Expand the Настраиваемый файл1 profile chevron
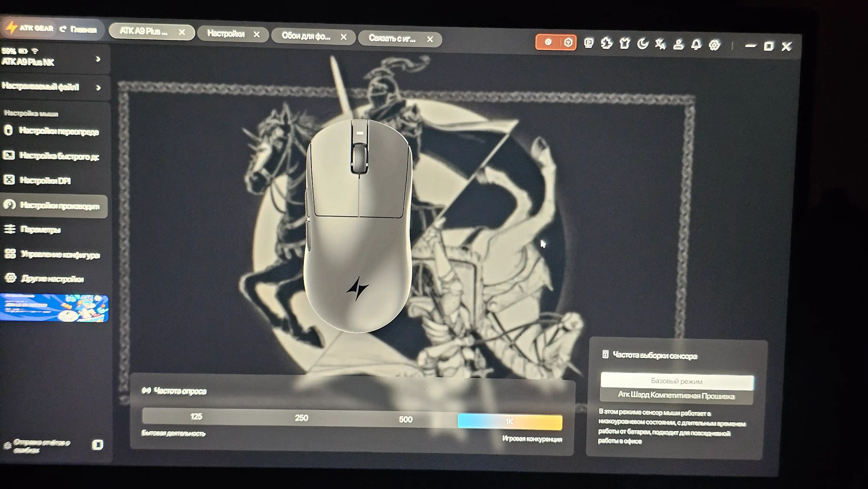Viewport: 868px width, 489px height. point(98,88)
